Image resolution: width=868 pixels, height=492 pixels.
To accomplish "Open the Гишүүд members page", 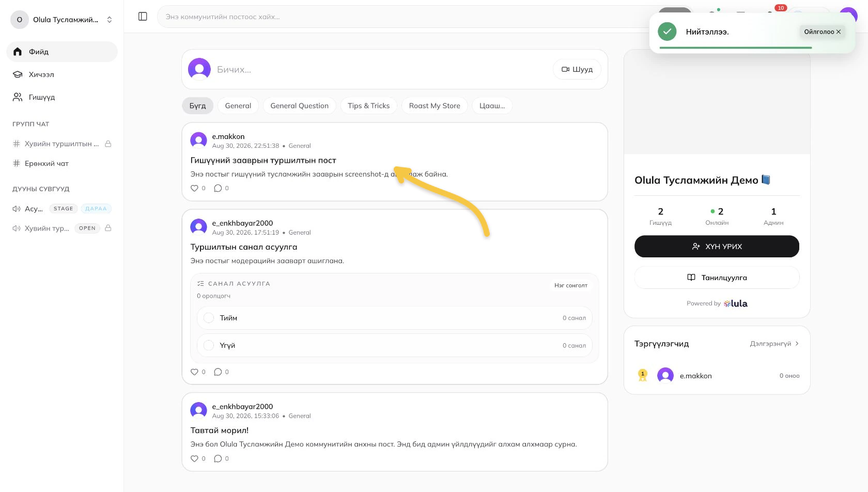I will click(62, 97).
